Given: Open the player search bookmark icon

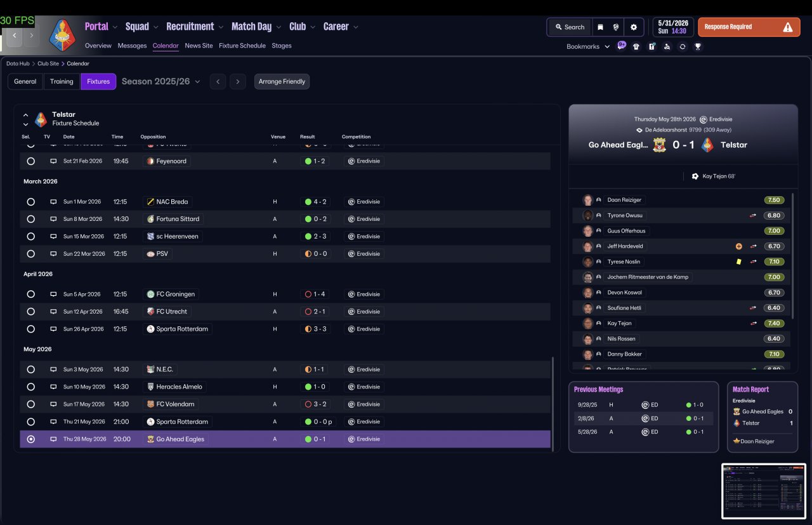Looking at the screenshot, I should 667,46.
